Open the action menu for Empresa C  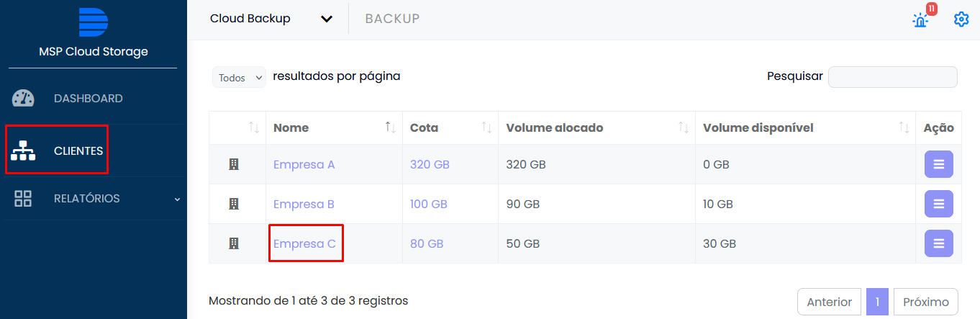[x=938, y=243]
